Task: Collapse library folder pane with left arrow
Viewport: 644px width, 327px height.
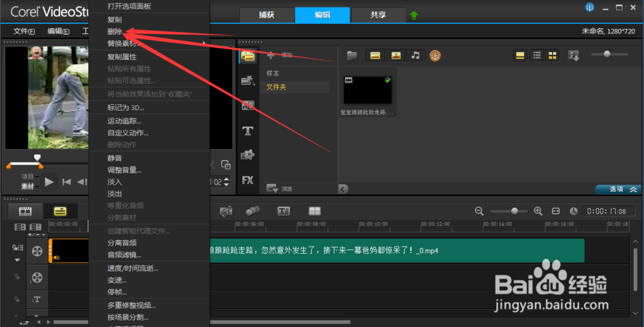Action: tap(343, 189)
